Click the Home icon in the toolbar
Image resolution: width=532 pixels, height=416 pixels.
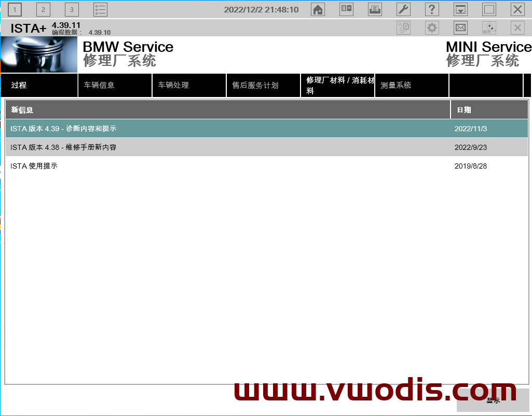(318, 9)
